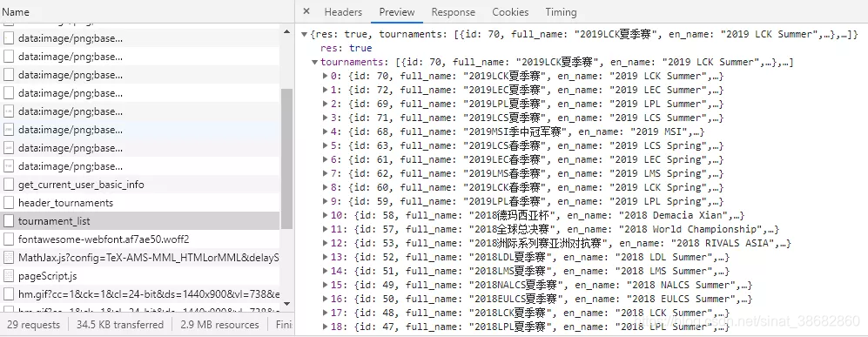This screenshot has height=337, width=868.
Task: Expand item 5 with 2019 LCS Spring
Action: pos(325,145)
